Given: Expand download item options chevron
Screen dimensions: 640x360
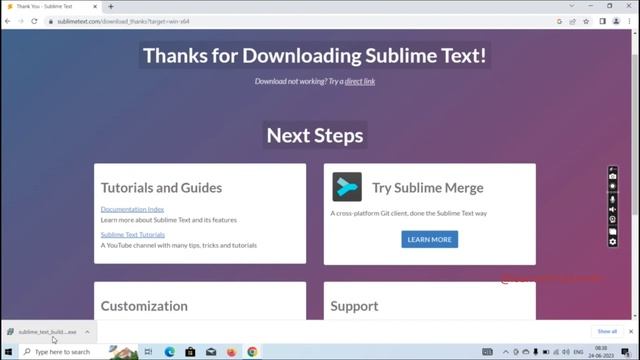Looking at the screenshot, I should [x=87, y=332].
